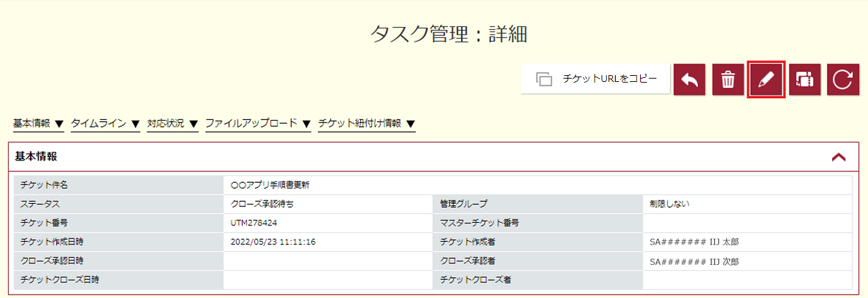Delete ticket with trash icon
868x298 pixels.
pyautogui.click(x=728, y=79)
